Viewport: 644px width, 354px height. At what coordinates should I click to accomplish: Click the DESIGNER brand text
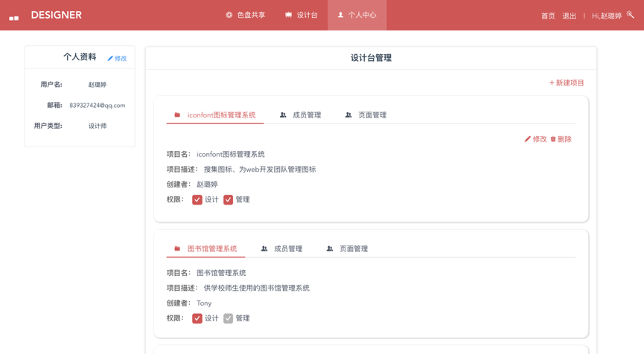57,15
